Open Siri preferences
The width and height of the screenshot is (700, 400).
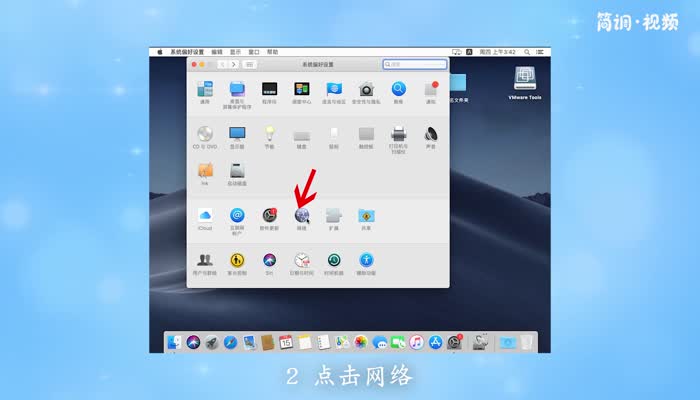point(269,260)
